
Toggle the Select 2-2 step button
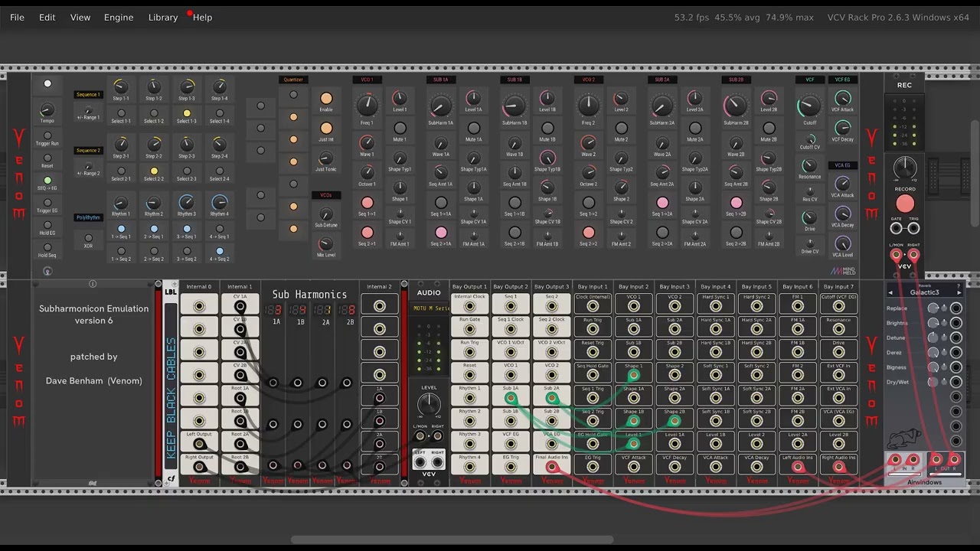point(154,171)
